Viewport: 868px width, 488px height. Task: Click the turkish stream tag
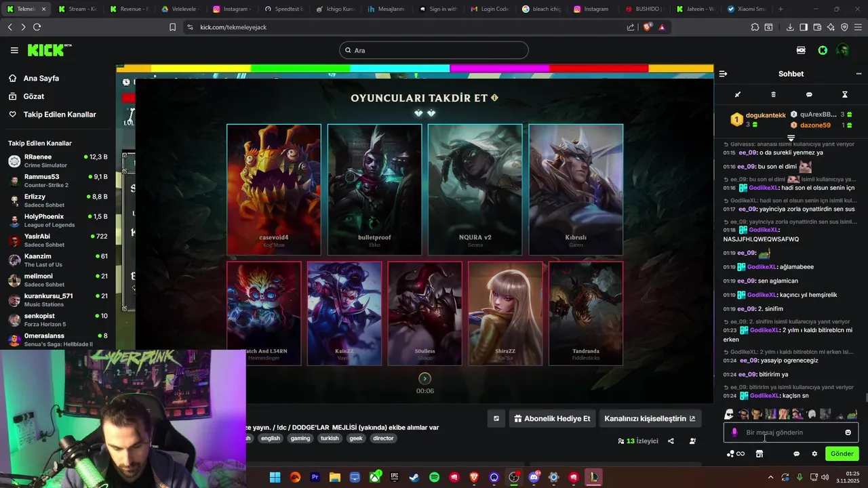[x=330, y=439]
